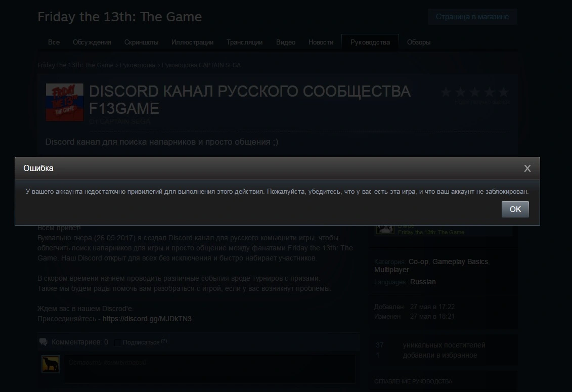This screenshot has width=572, height=392.
Task: Click the 'уникальных посетителей' stat text
Action: pyautogui.click(x=444, y=345)
